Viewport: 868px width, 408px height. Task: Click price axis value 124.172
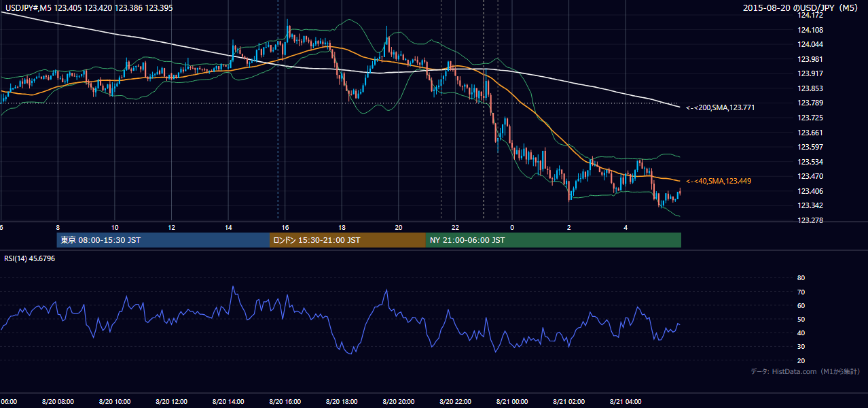pyautogui.click(x=812, y=15)
